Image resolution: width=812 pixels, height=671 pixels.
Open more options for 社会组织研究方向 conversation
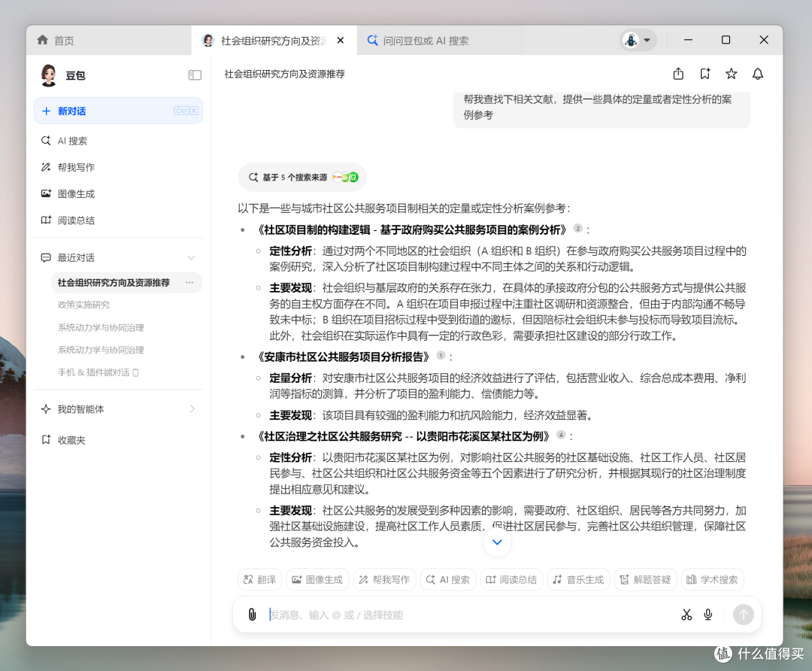190,282
